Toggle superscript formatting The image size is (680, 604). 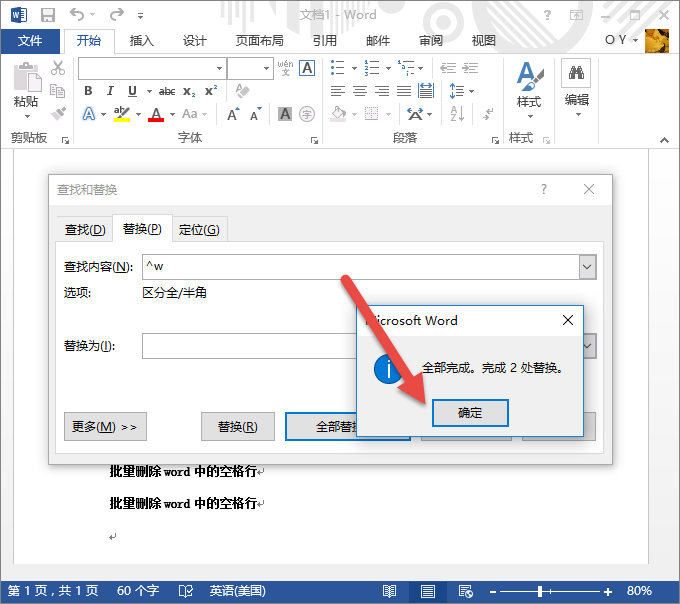pos(211,91)
